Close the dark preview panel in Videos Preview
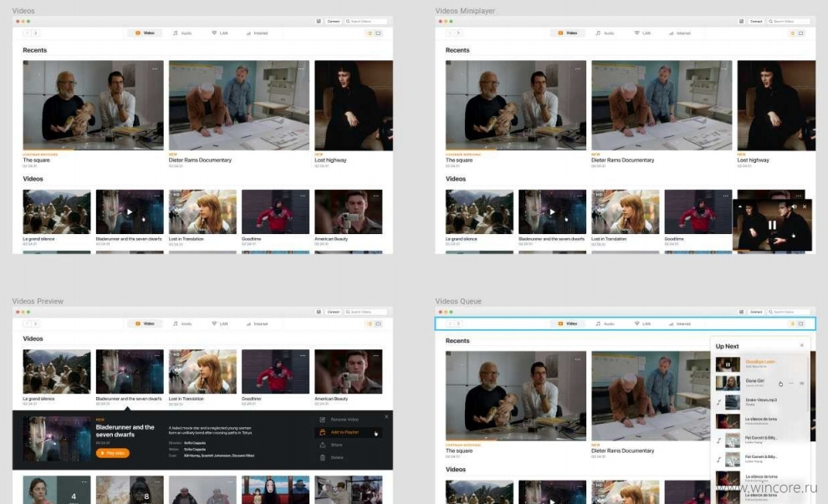This screenshot has width=828, height=504. click(x=386, y=417)
